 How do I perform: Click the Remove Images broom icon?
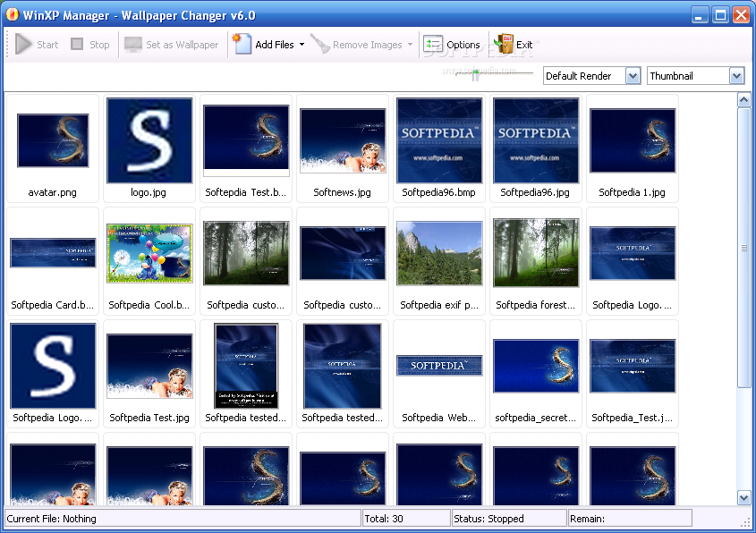319,44
